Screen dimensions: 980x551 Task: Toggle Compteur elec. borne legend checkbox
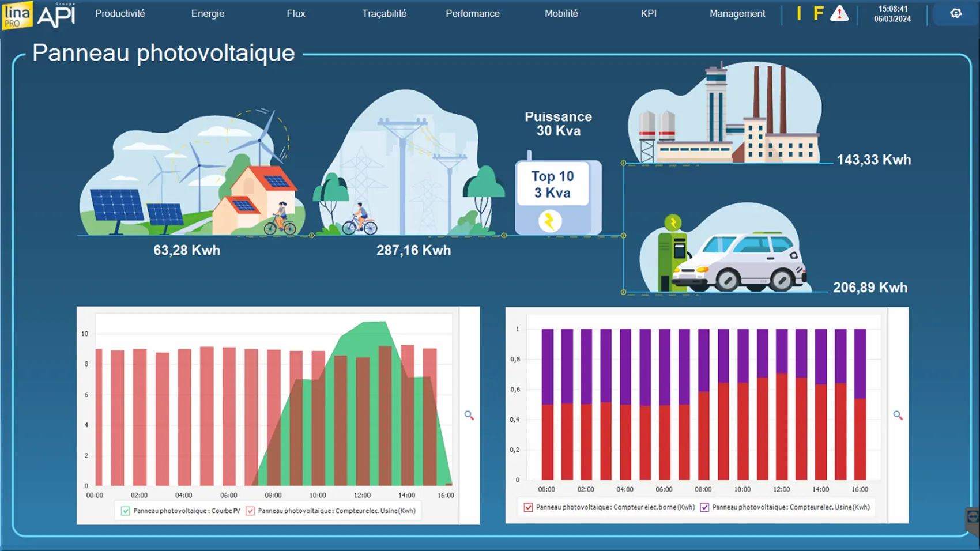[x=528, y=507]
